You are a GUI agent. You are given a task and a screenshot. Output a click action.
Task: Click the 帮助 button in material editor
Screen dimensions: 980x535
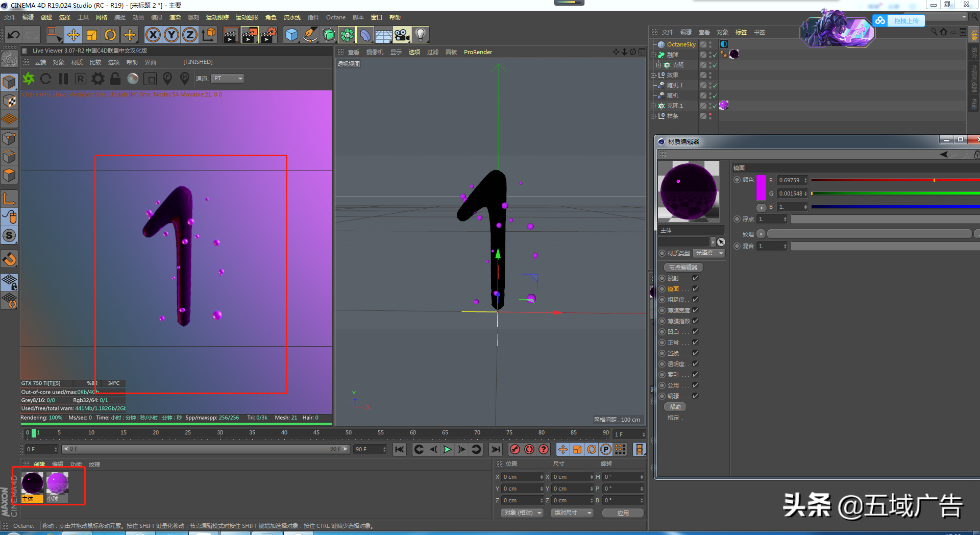click(675, 407)
